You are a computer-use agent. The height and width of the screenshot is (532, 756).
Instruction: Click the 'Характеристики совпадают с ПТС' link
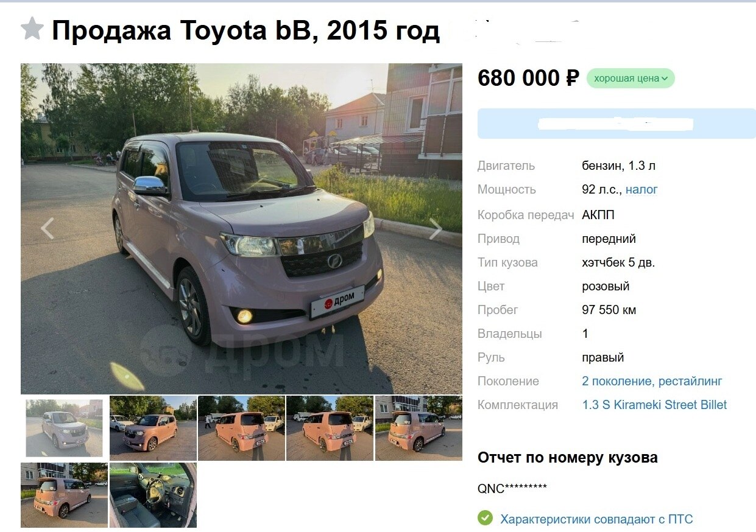(596, 519)
